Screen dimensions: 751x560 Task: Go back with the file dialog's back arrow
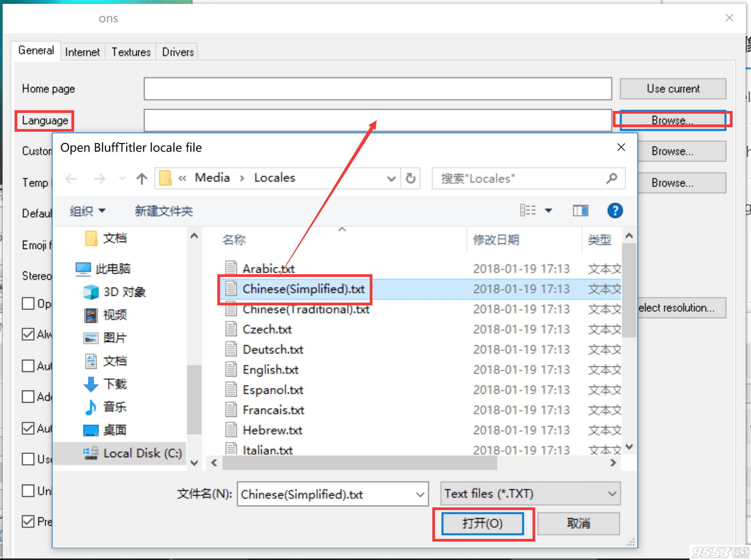pos(71,179)
